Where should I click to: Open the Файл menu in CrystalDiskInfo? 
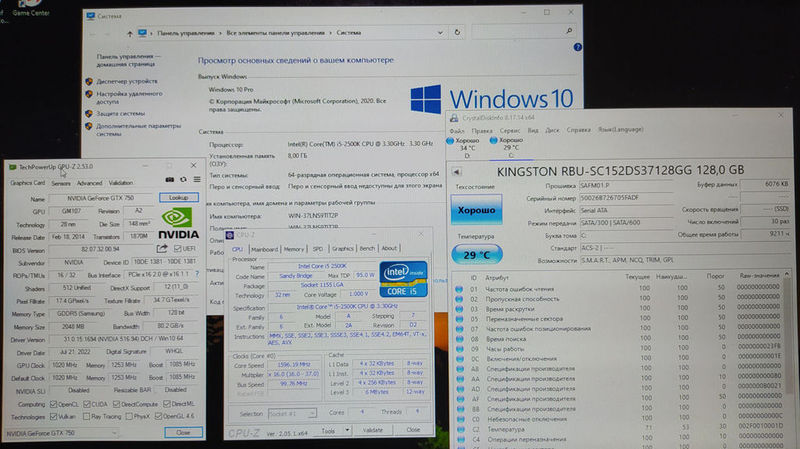click(457, 131)
